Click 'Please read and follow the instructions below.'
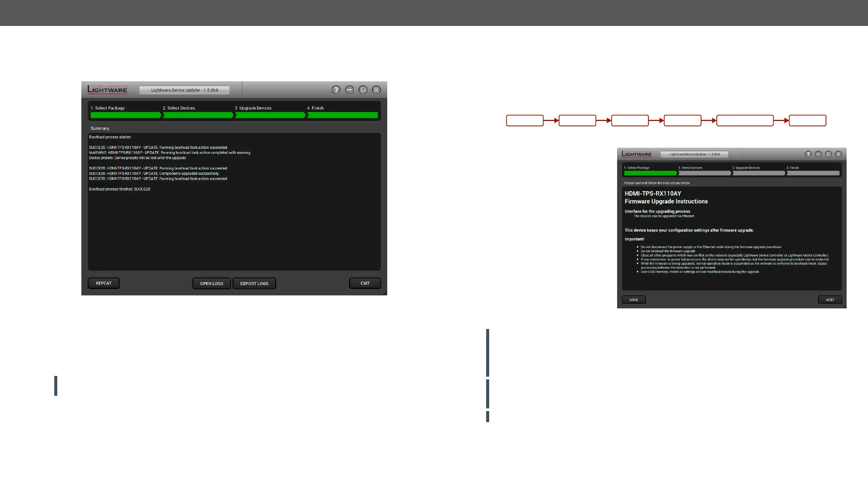This screenshot has height=487, width=868. coord(657,183)
